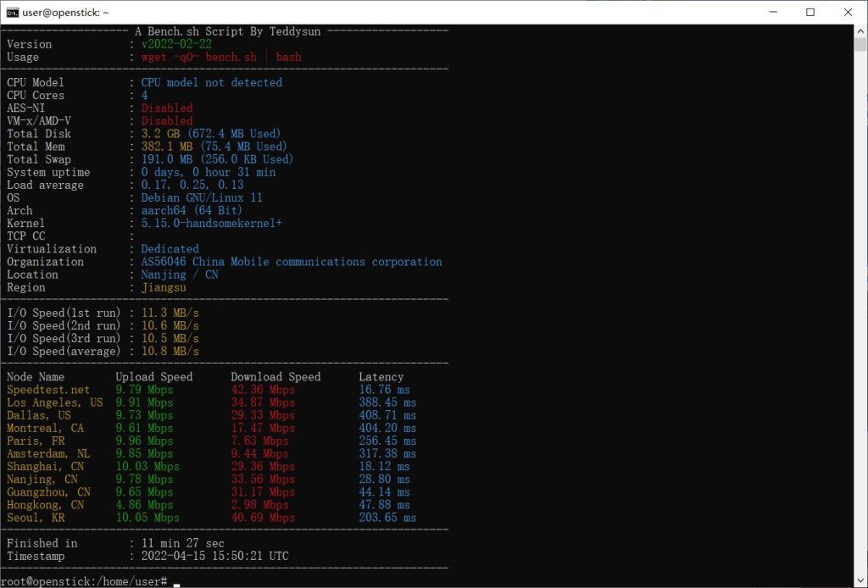
Task: Click the terminal icon in title bar
Action: pyautogui.click(x=12, y=12)
